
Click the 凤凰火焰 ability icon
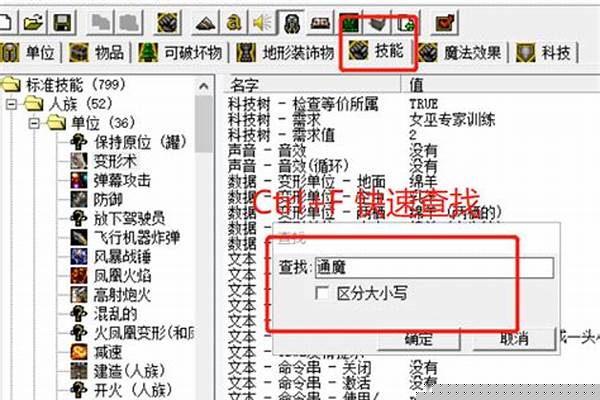coord(79,276)
